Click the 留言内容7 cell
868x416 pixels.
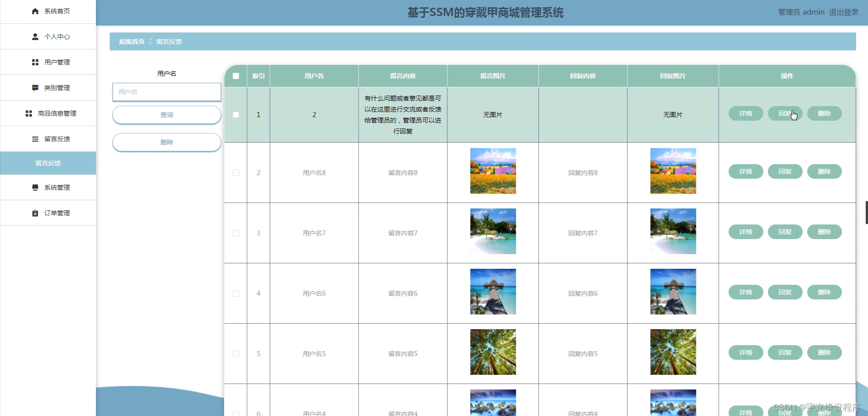pos(403,233)
